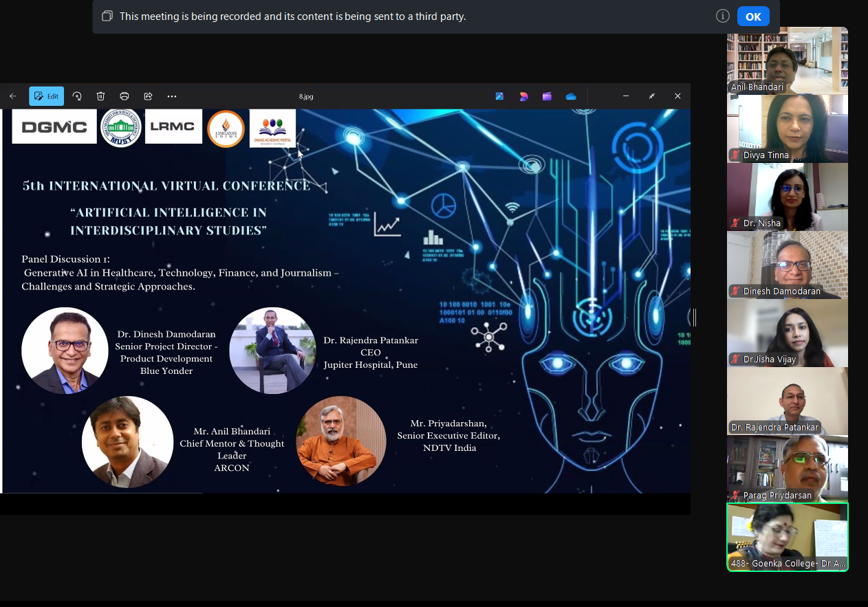
Task: Select Dr. Nisha's video tile
Action: (788, 197)
